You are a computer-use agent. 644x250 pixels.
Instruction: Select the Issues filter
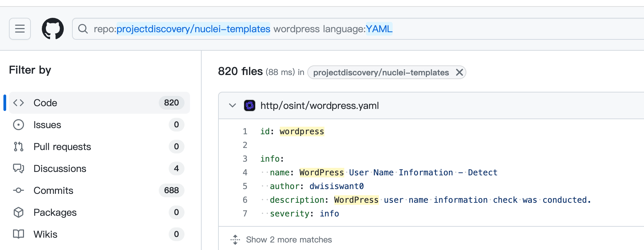tap(47, 125)
